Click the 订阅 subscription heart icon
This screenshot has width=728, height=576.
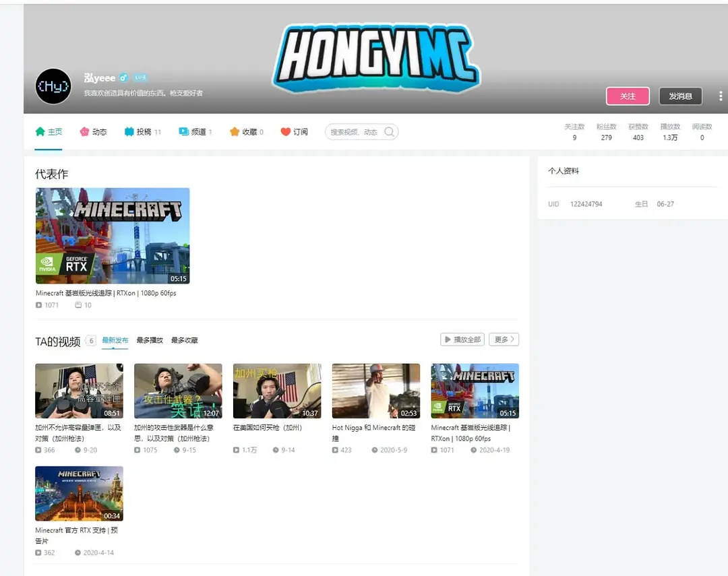click(286, 132)
